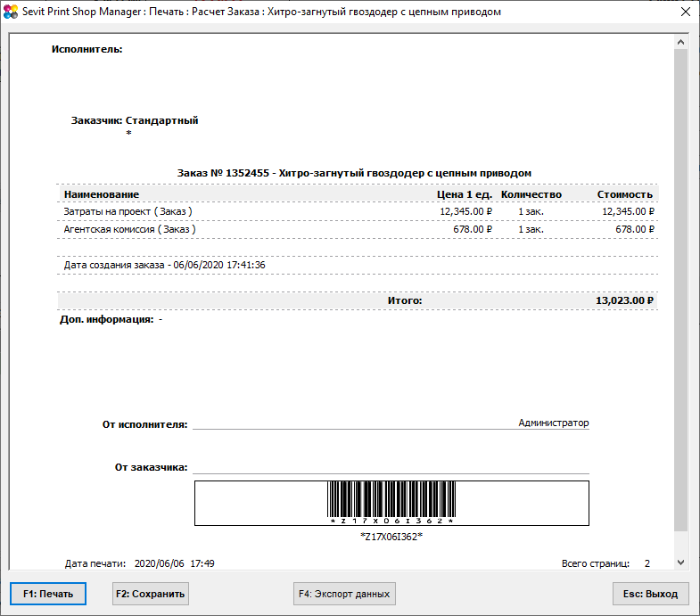
Task: Click the total 13,023.00 ₽
Action: [x=624, y=300]
